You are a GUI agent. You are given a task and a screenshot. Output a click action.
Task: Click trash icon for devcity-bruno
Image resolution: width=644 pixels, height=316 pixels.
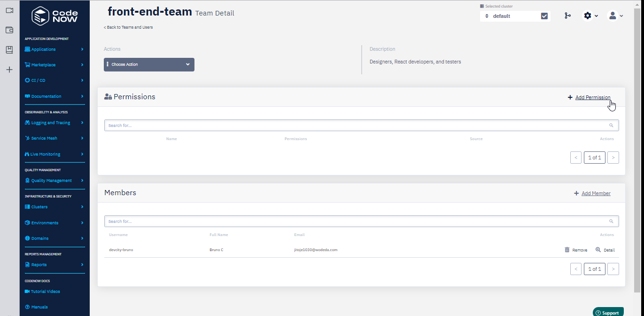567,250
